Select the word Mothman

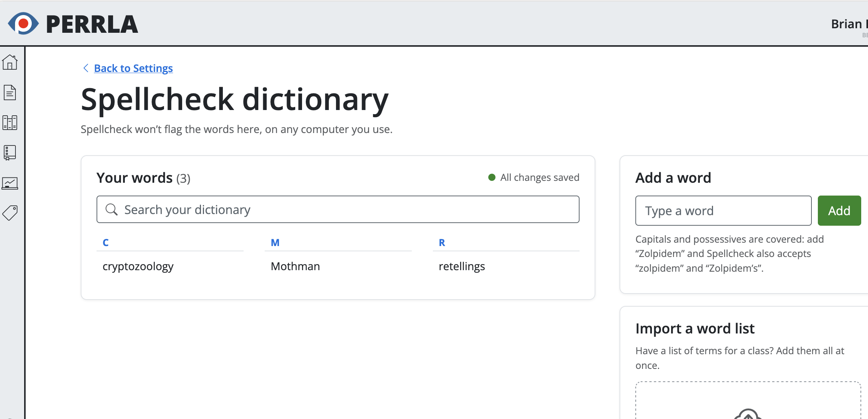[295, 266]
